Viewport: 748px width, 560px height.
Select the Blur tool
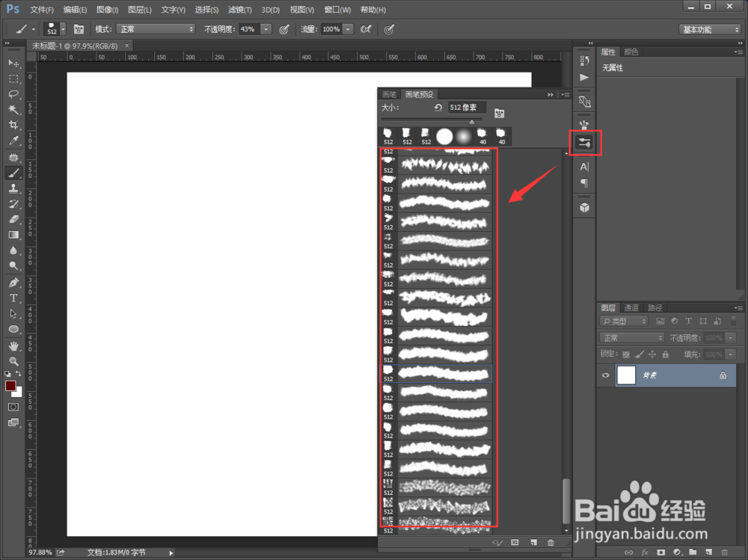(13, 250)
